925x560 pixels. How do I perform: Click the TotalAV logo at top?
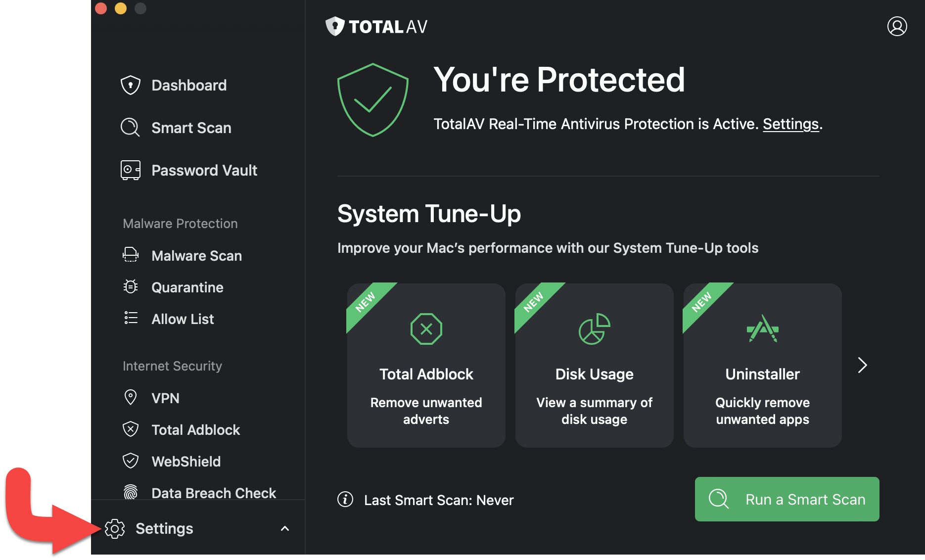click(376, 26)
